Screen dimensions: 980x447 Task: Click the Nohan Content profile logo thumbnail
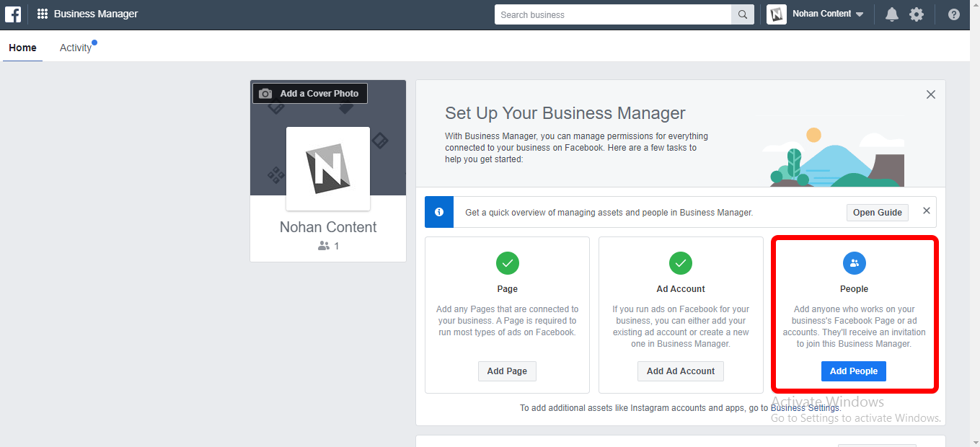click(x=328, y=169)
